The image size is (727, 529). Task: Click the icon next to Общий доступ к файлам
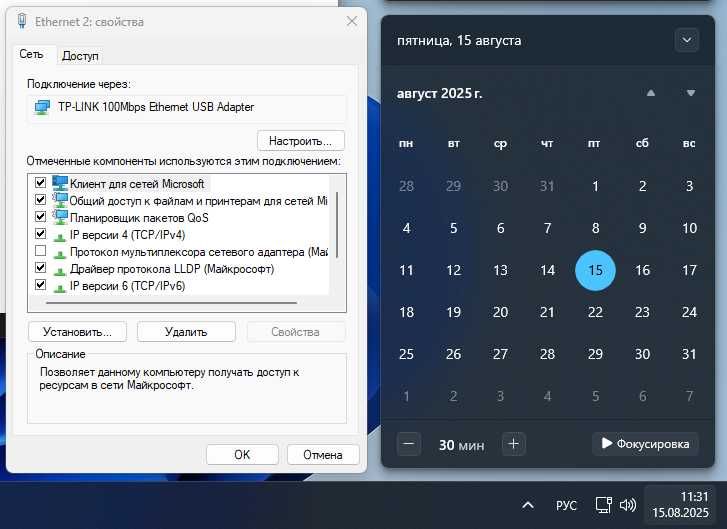[x=60, y=200]
